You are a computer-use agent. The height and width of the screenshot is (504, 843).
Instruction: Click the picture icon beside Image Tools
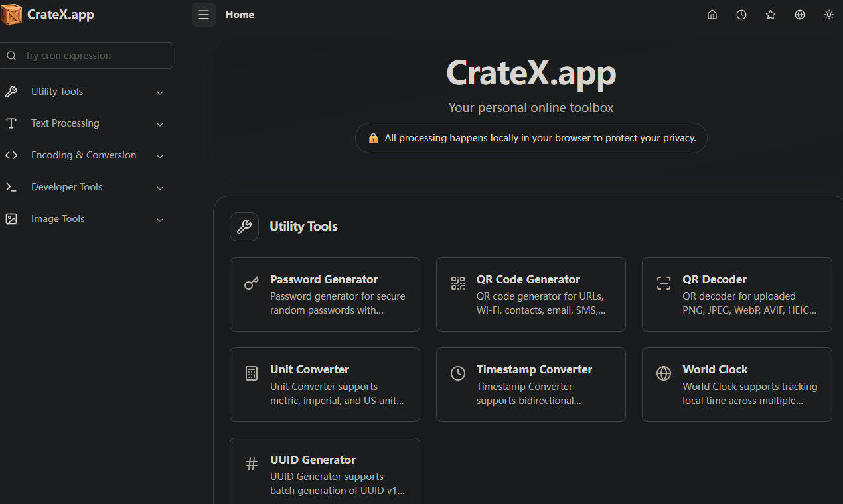[x=11, y=219]
